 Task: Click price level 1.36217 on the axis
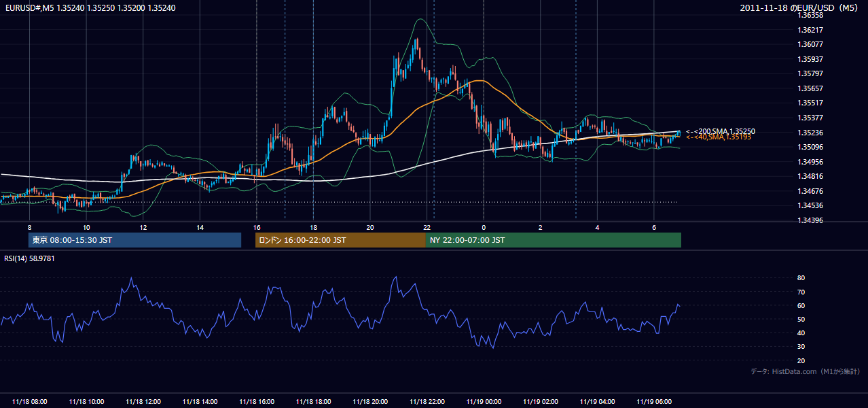pyautogui.click(x=810, y=30)
